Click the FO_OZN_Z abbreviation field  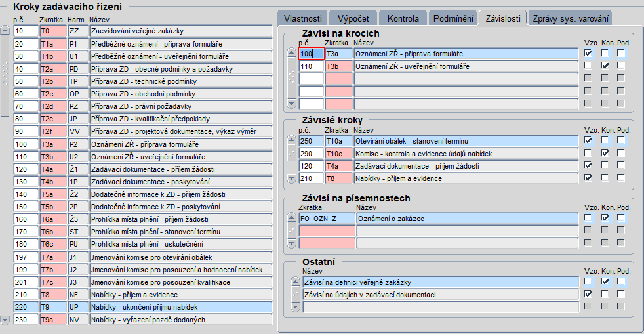pos(327,219)
